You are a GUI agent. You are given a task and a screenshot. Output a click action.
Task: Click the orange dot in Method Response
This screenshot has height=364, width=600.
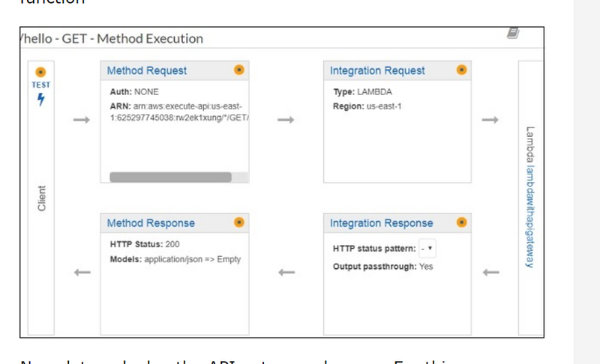[x=238, y=222]
